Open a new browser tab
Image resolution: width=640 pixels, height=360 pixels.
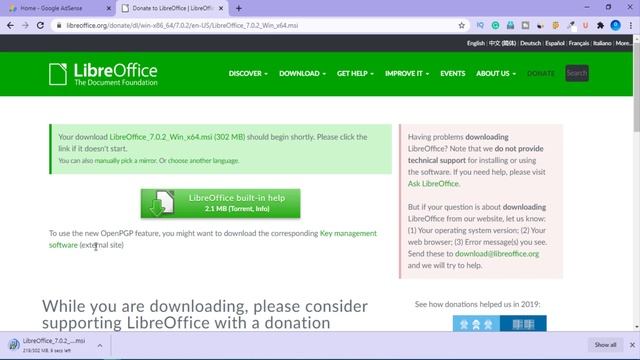[x=239, y=8]
